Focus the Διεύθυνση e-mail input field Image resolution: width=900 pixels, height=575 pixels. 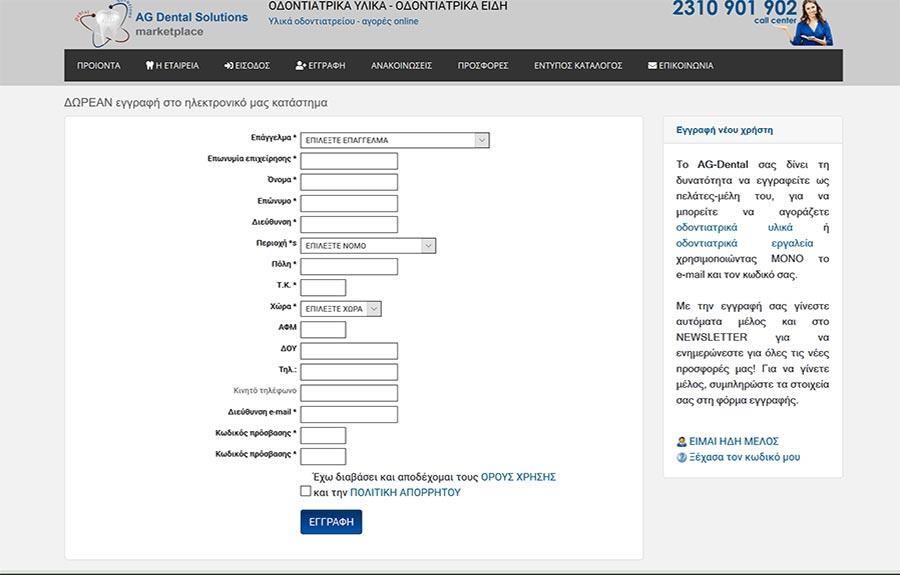pyautogui.click(x=349, y=414)
